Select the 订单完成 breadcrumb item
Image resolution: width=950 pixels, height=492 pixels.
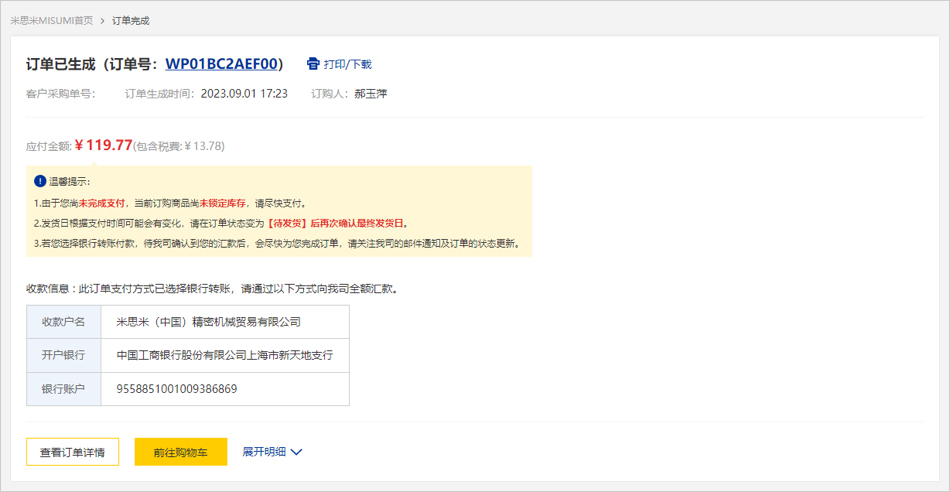pos(131,20)
